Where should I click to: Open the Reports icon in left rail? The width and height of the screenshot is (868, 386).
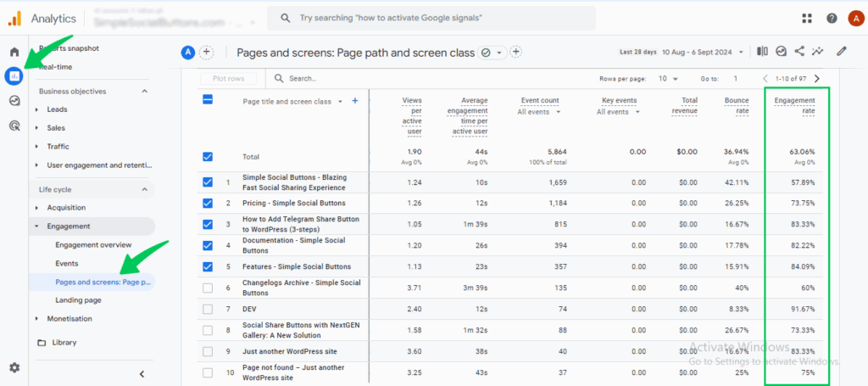click(14, 76)
